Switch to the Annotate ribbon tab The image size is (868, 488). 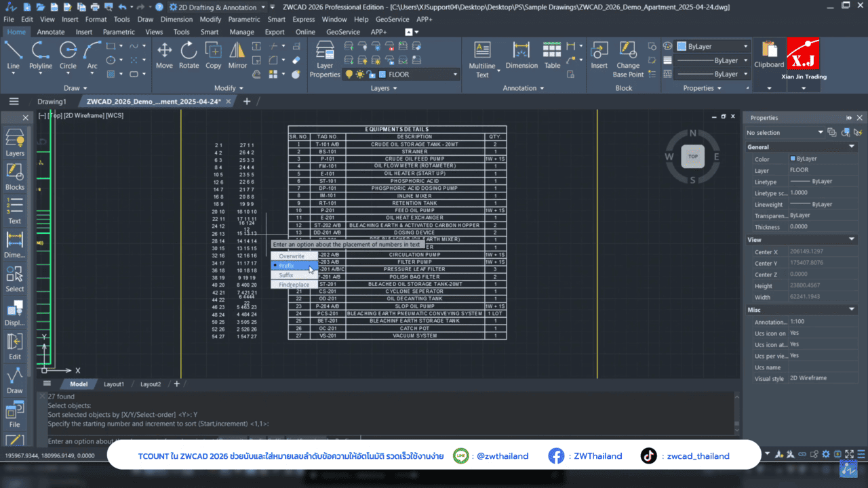tap(51, 32)
